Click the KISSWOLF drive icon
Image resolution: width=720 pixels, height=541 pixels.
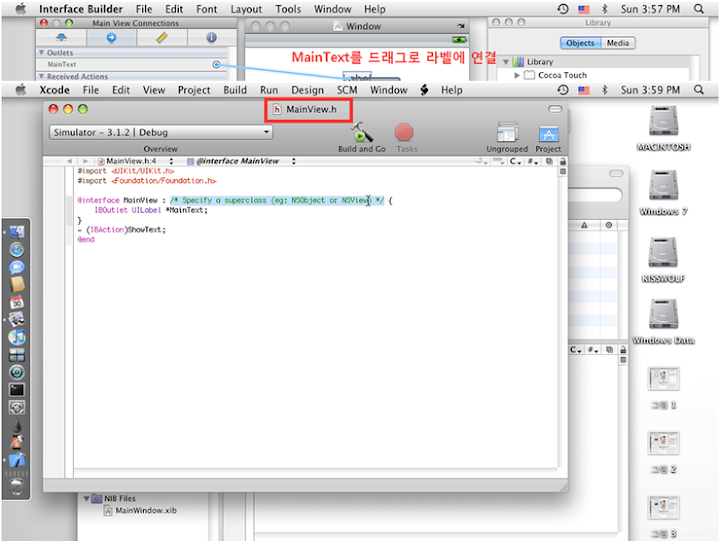pos(663,252)
